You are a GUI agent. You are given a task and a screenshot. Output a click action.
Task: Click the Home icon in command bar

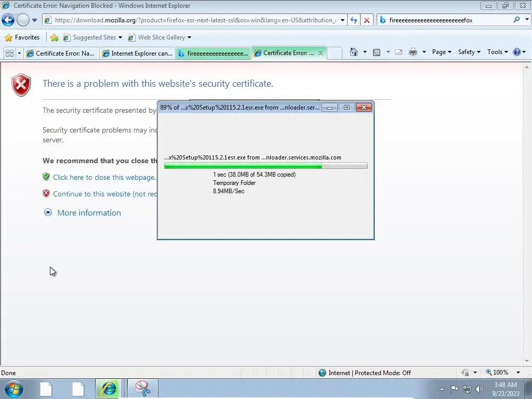(x=353, y=52)
